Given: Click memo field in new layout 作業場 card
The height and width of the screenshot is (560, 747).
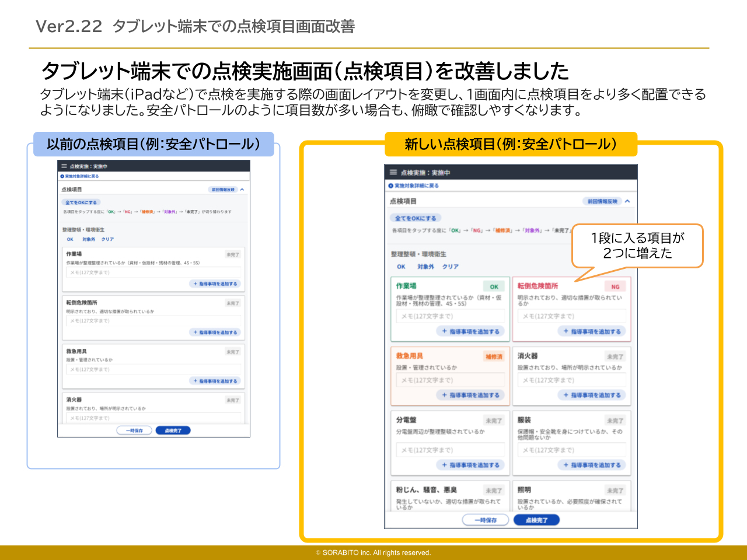Looking at the screenshot, I should [x=451, y=316].
